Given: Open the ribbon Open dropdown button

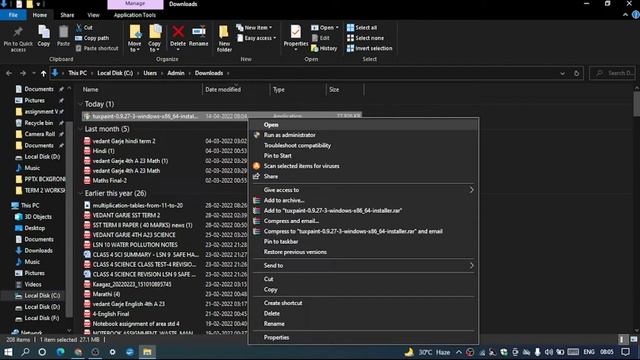Looking at the screenshot, I should 325,28.
